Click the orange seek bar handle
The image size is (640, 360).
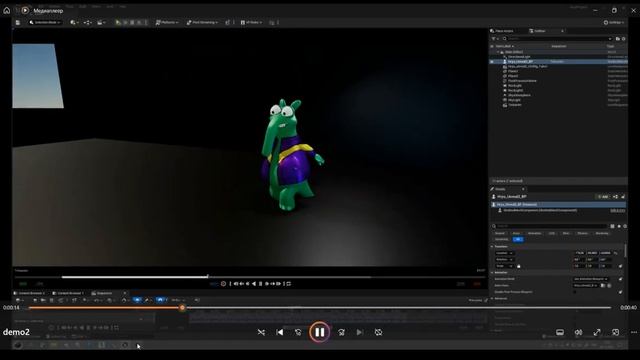click(x=182, y=308)
